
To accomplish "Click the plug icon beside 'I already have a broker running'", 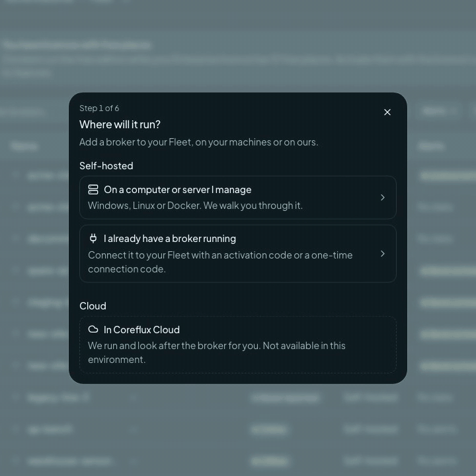I will (93, 238).
